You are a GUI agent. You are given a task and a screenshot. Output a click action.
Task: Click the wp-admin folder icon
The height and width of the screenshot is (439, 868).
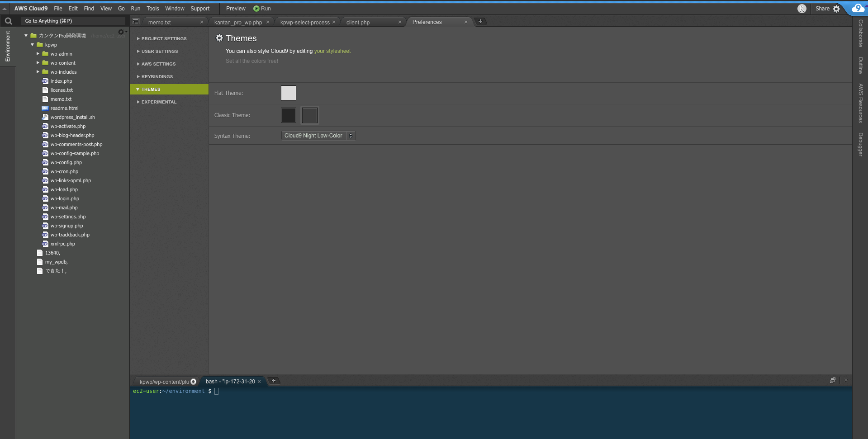click(x=45, y=54)
